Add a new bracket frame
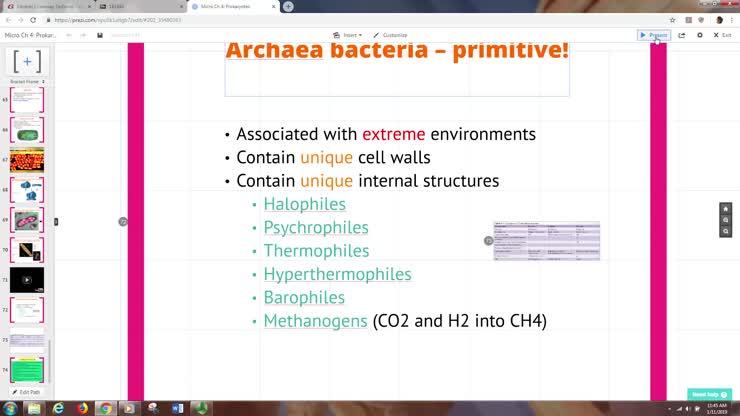The image size is (740, 416). coord(27,61)
